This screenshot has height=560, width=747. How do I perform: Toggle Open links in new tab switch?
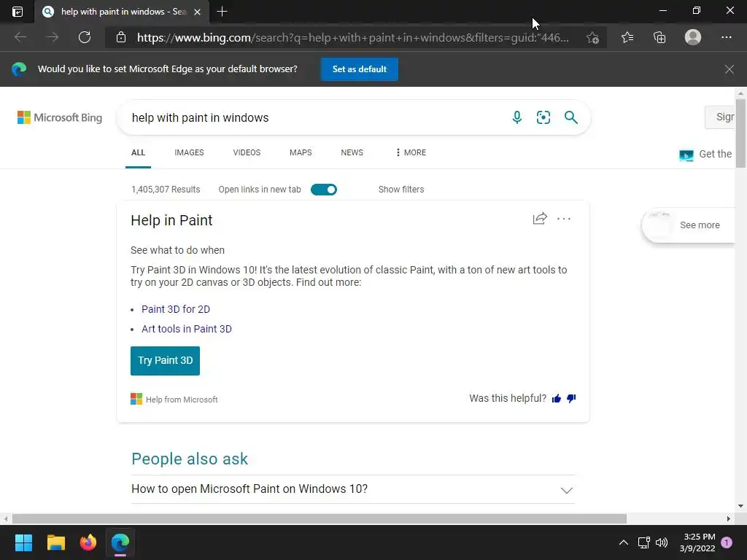pos(324,190)
